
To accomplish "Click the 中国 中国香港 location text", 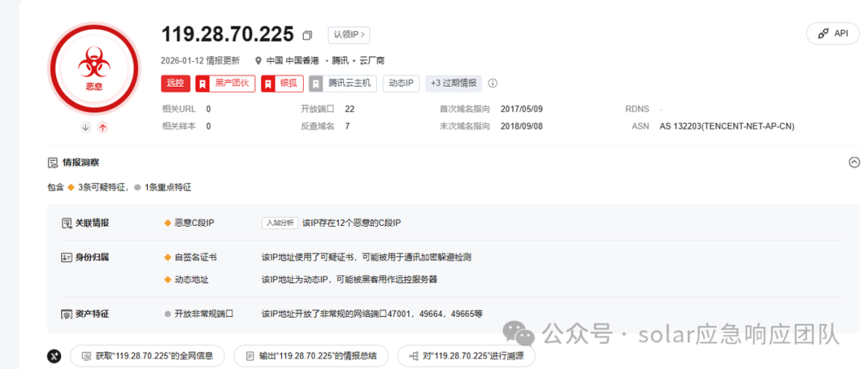I will click(293, 60).
